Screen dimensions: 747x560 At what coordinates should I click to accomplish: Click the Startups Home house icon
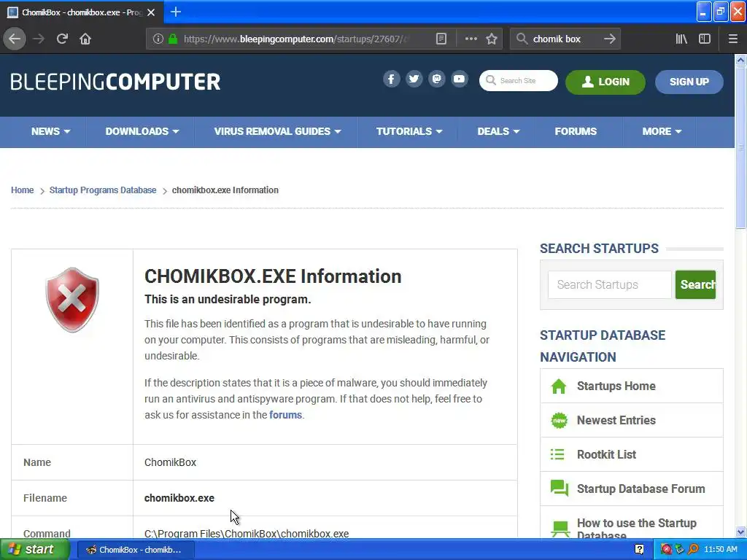558,386
